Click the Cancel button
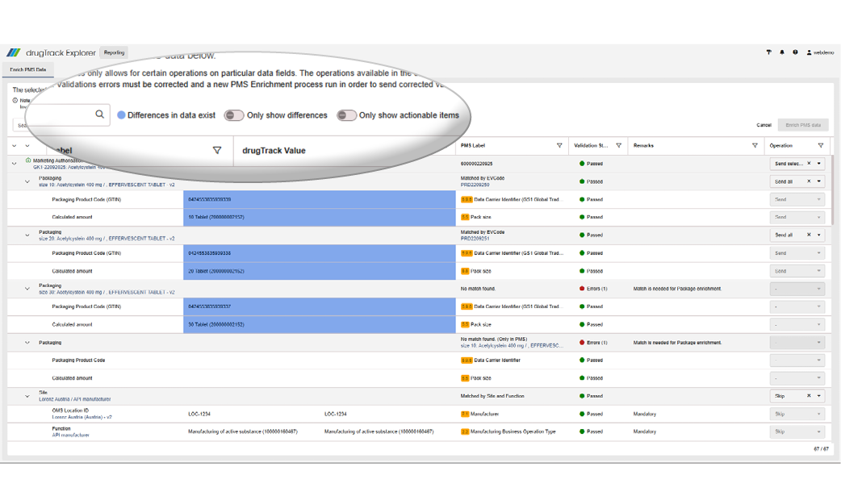The width and height of the screenshot is (841, 504). pos(764,125)
